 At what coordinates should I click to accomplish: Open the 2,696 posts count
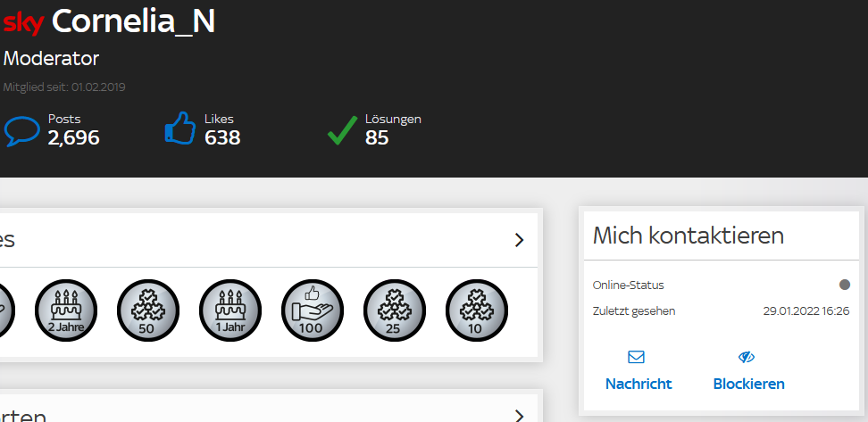[73, 137]
